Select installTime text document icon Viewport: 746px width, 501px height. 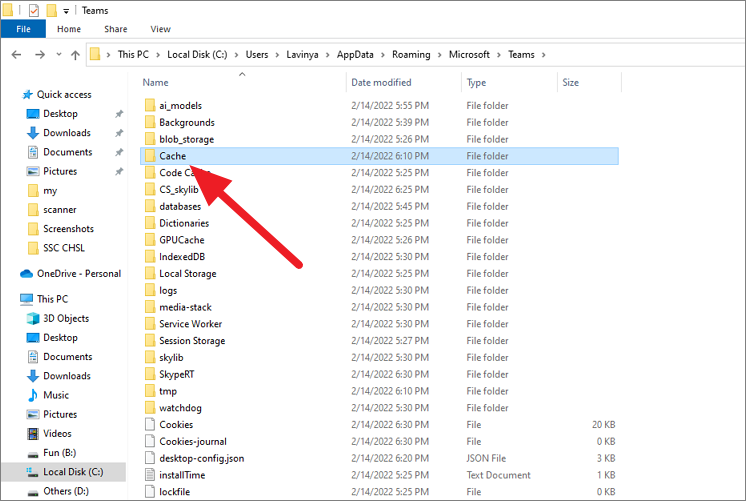point(150,475)
